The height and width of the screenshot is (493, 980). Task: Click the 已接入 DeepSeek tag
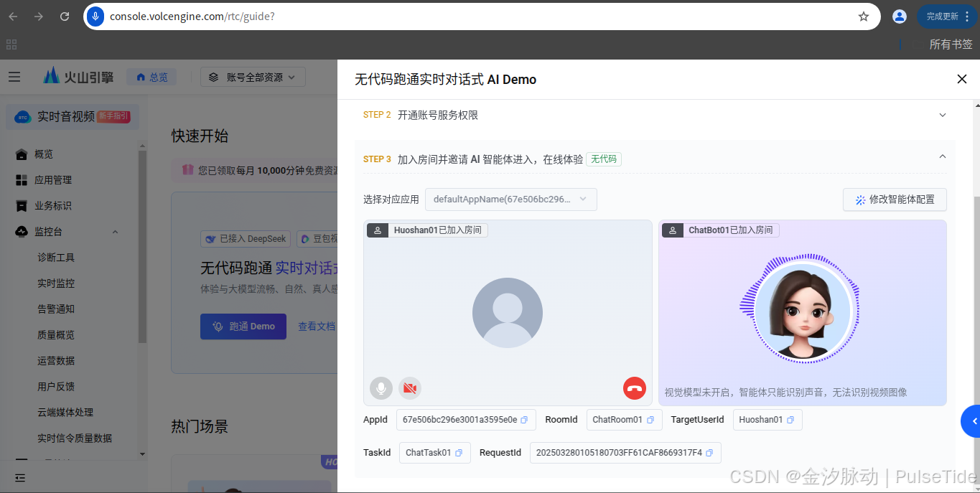point(246,238)
